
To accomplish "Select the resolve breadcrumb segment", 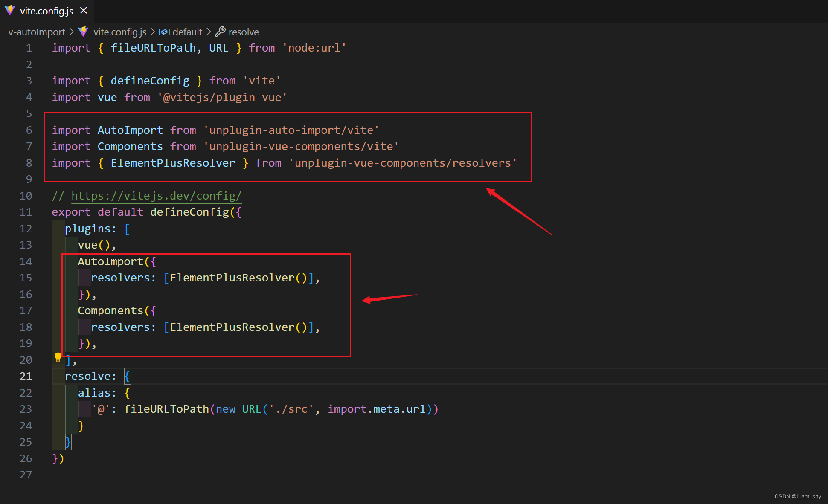I will (244, 32).
